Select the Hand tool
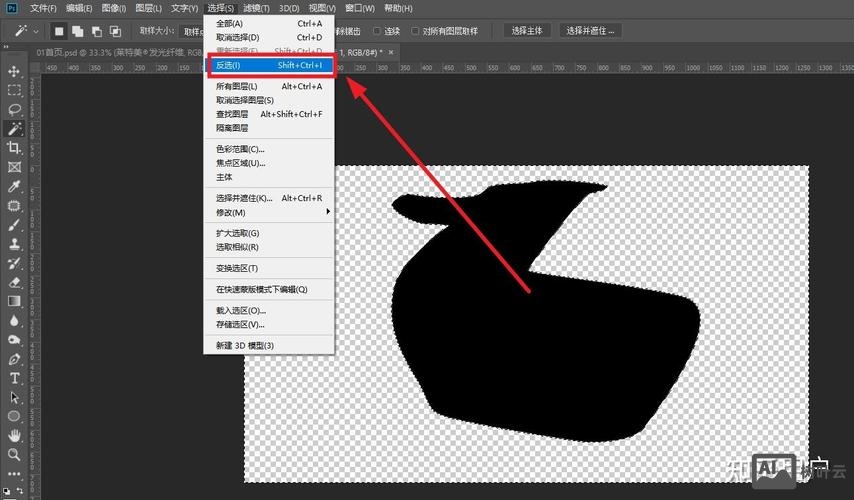The height and width of the screenshot is (500, 854). [14, 435]
